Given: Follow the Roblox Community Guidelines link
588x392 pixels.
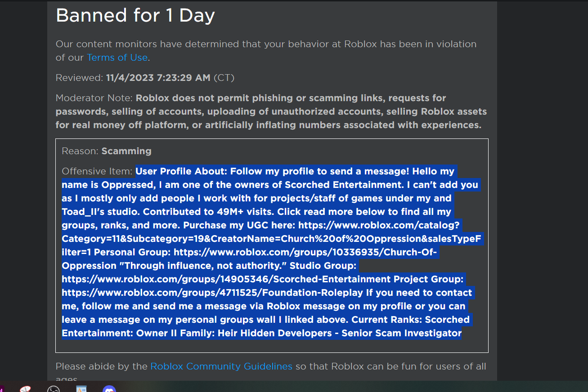Looking at the screenshot, I should pyautogui.click(x=221, y=366).
